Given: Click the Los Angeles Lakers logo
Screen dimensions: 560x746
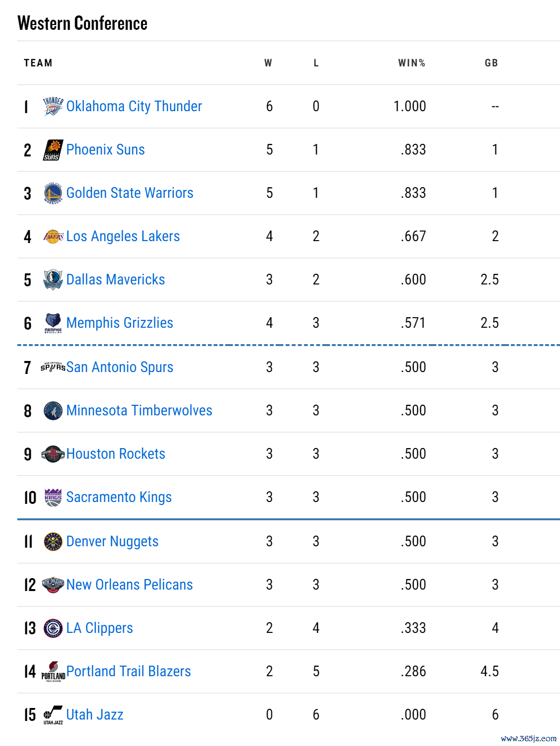Looking at the screenshot, I should pos(53,236).
